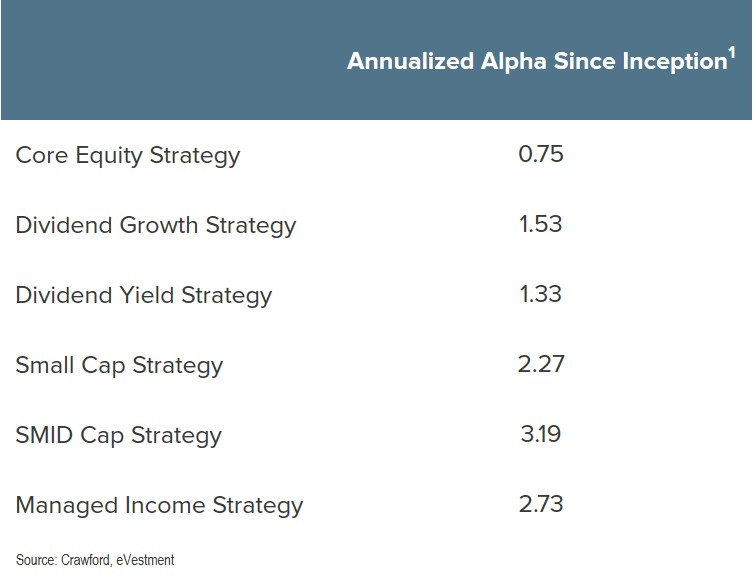
Task: Select the Small Cap Strategy label
Action: [119, 365]
